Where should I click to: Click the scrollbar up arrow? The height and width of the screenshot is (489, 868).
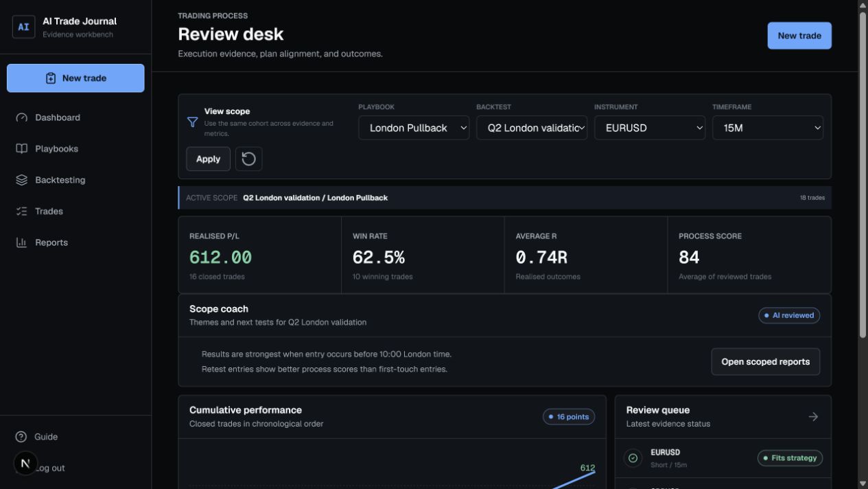click(863, 5)
